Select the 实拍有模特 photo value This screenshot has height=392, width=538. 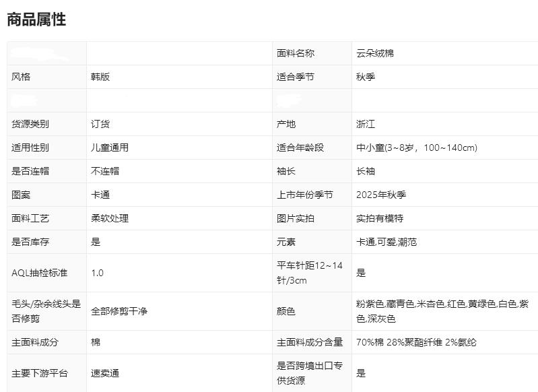click(380, 218)
